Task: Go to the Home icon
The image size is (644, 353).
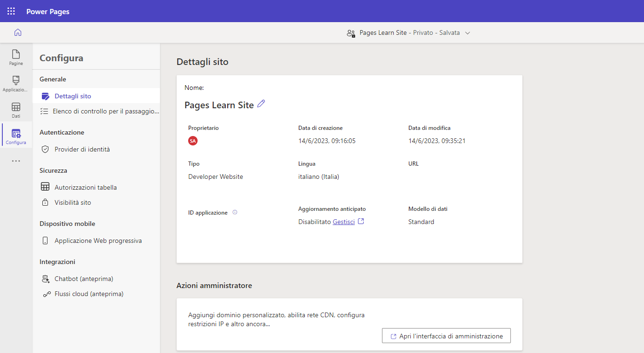Action: coord(18,32)
